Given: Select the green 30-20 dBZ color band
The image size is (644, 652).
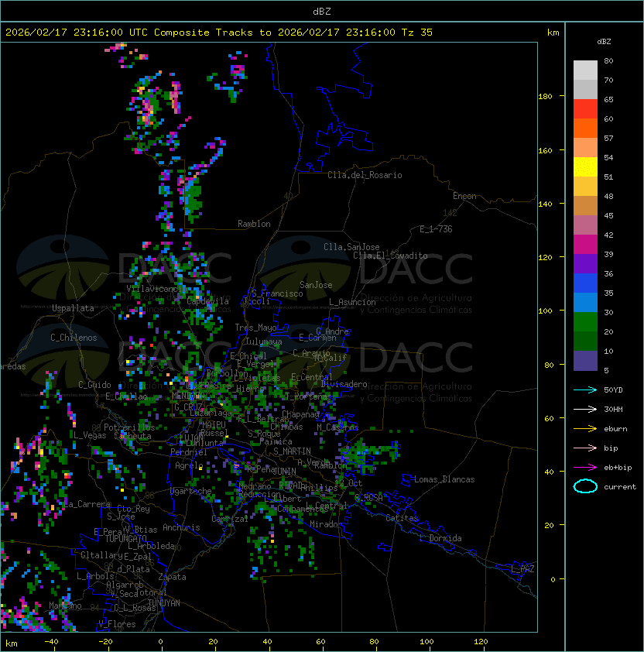Looking at the screenshot, I should (x=585, y=322).
